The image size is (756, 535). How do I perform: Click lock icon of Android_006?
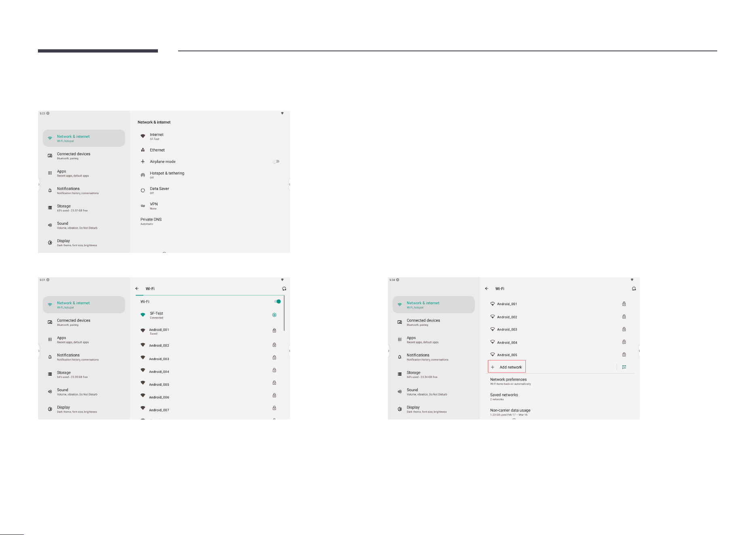tap(274, 395)
